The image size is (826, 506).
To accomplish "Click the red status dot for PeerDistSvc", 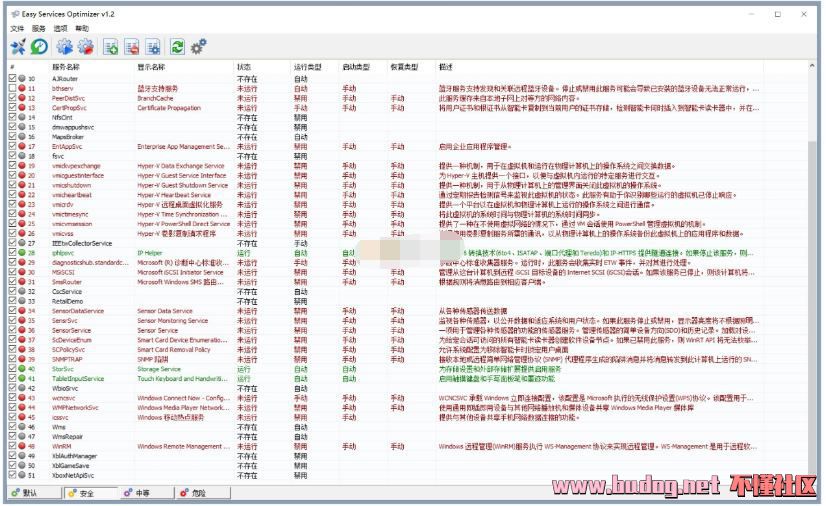I will click(22, 98).
